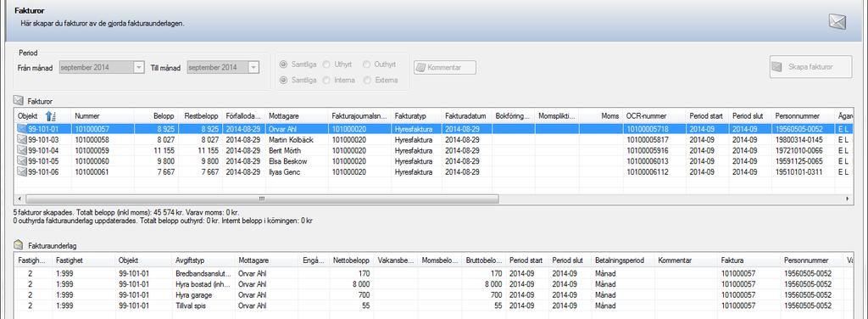Click the Period slut header in Fakturor table
868x319 pixels.
(750, 116)
